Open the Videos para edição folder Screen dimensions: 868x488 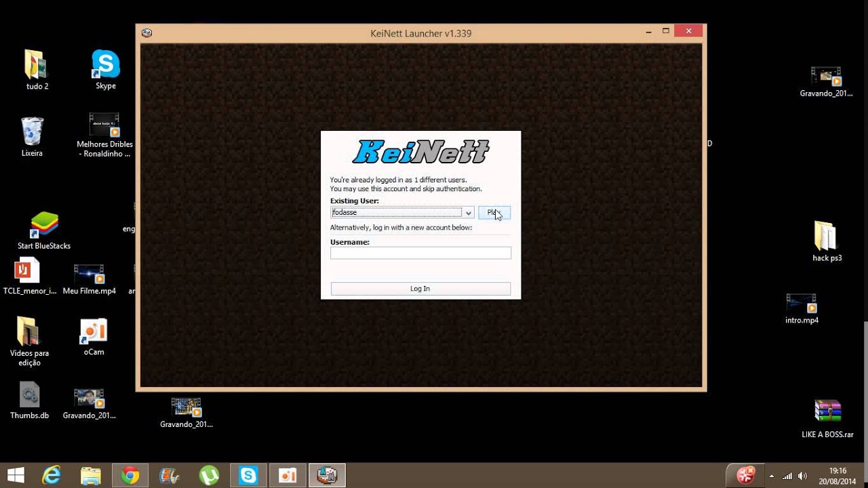[x=29, y=331]
